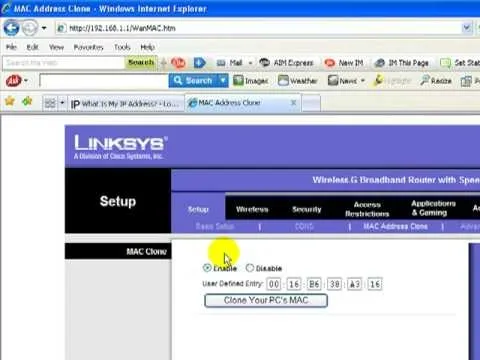Expand the address bar history dropdown
Image resolution: width=480 pixels, height=360 pixels.
pyautogui.click(x=467, y=28)
